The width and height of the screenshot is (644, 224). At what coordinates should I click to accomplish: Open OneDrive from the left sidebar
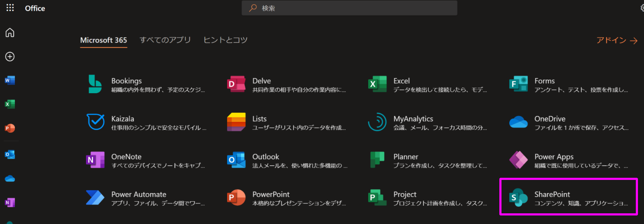pyautogui.click(x=10, y=178)
